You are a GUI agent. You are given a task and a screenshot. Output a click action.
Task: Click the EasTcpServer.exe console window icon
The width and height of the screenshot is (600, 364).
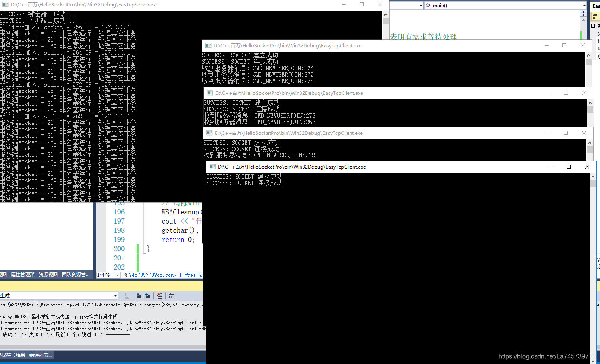point(5,5)
